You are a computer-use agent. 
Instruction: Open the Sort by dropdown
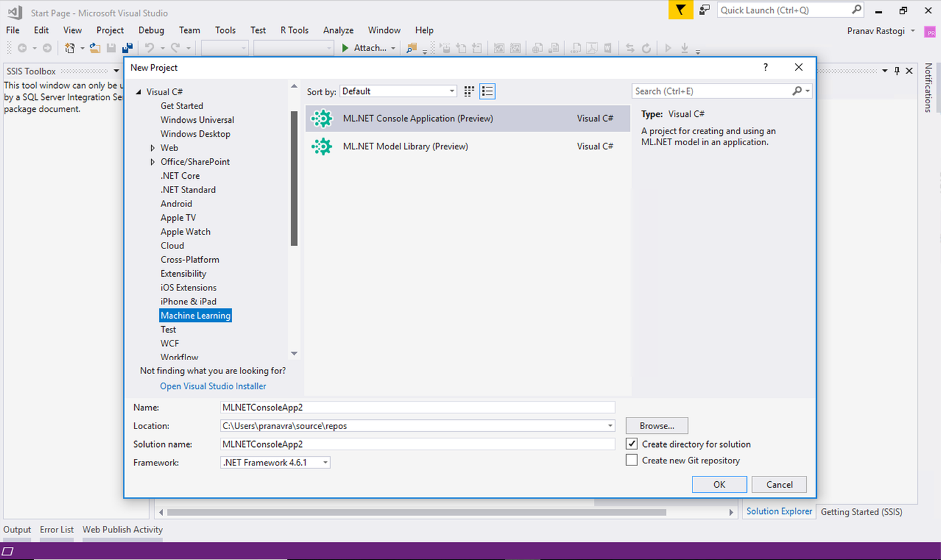tap(398, 91)
